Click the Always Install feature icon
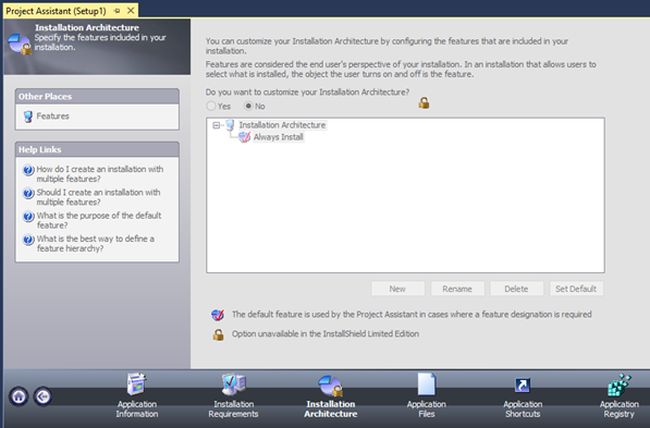The height and width of the screenshot is (428, 650). 245,137
